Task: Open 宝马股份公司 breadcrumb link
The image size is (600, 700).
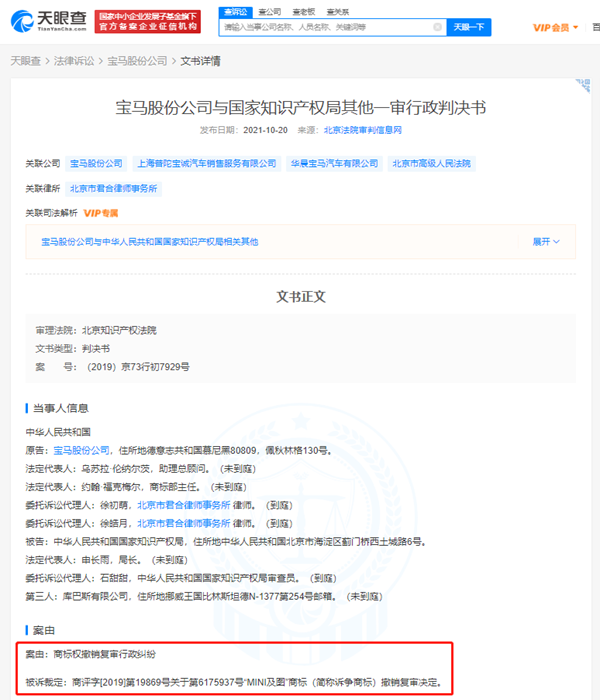Action: coord(137,61)
